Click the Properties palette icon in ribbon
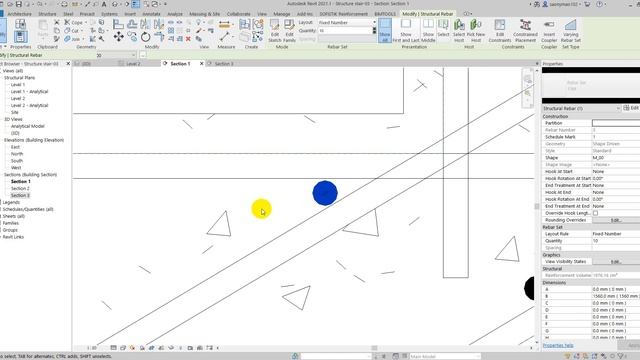640x360 pixels. [20, 37]
